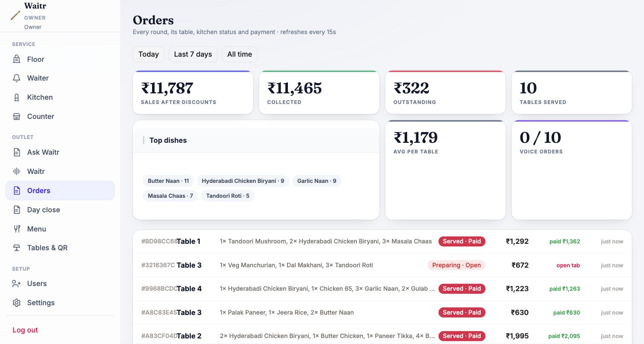Open order #9968BCDC for Table 4

382,289
